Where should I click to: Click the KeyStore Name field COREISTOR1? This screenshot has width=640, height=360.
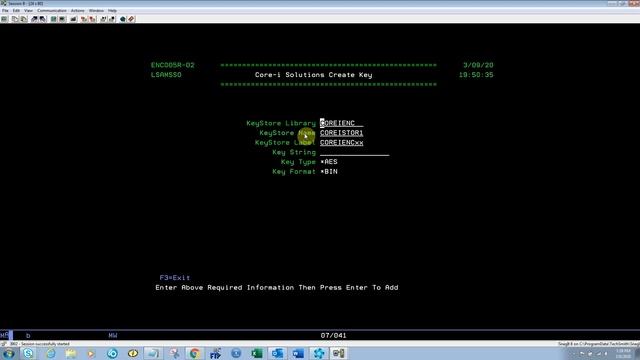(x=341, y=133)
